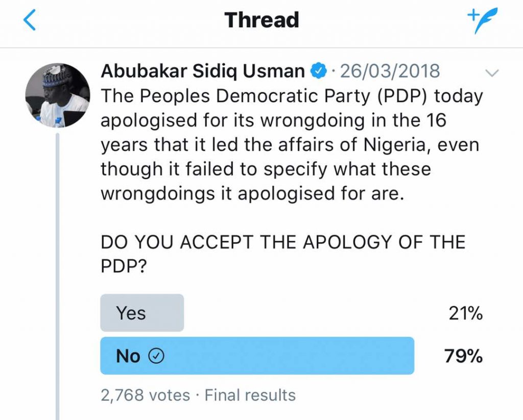Click the Final results label
Viewport: 523px width, 420px height.
pyautogui.click(x=250, y=396)
